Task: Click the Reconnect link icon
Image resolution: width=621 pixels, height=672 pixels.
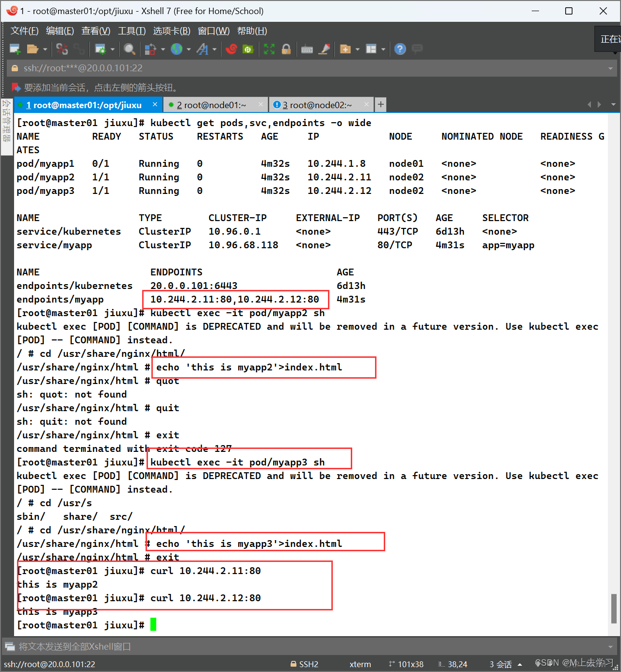Action: [79, 49]
